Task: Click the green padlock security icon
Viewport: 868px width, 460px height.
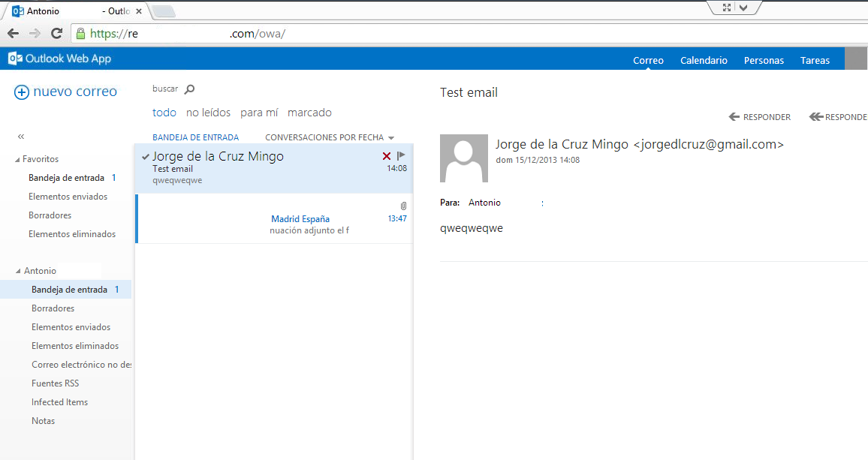Action: (x=81, y=34)
